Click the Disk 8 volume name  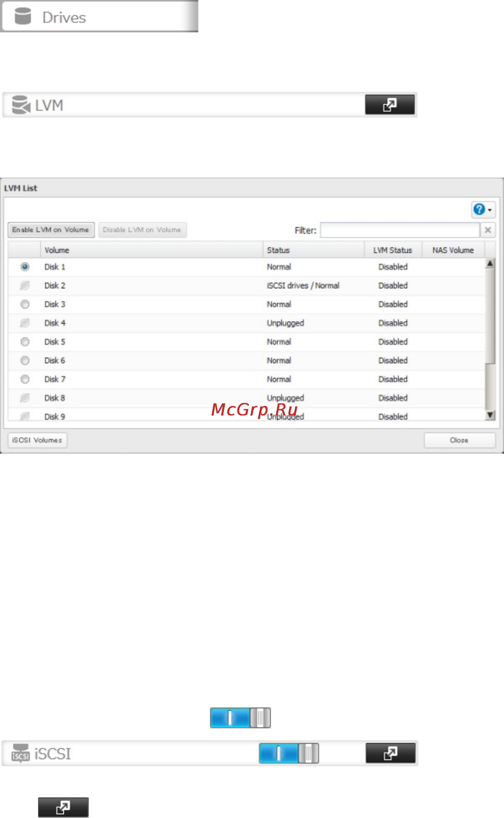[x=55, y=398]
